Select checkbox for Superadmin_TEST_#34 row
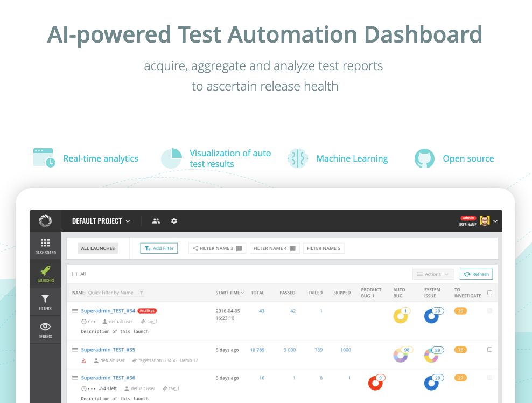 pyautogui.click(x=489, y=311)
